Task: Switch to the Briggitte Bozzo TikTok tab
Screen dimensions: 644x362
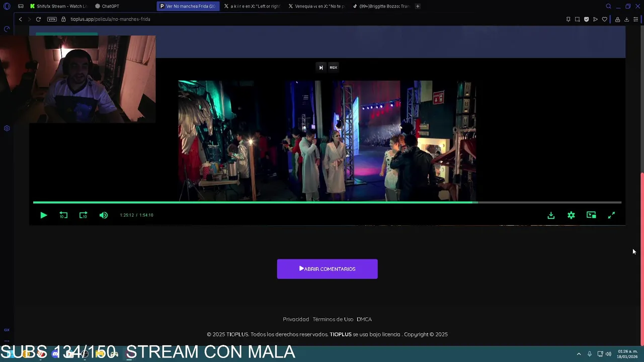Action: (381, 6)
